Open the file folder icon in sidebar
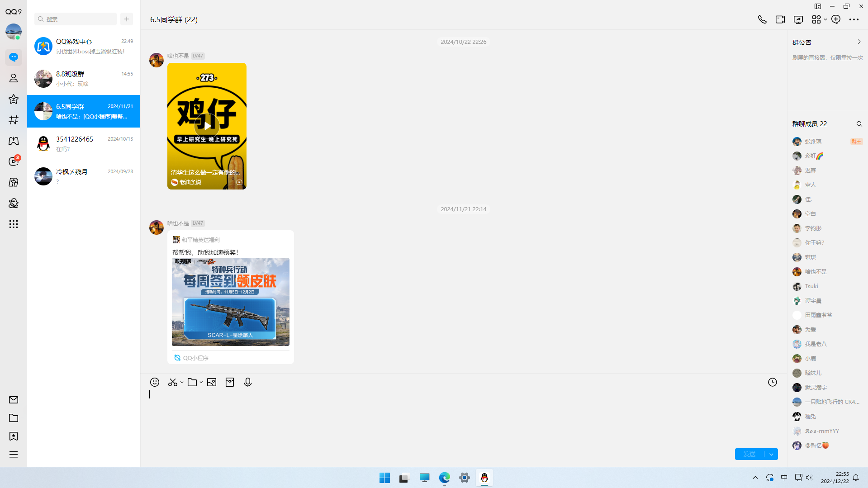Screen dimensions: 868x488 (x=14, y=418)
